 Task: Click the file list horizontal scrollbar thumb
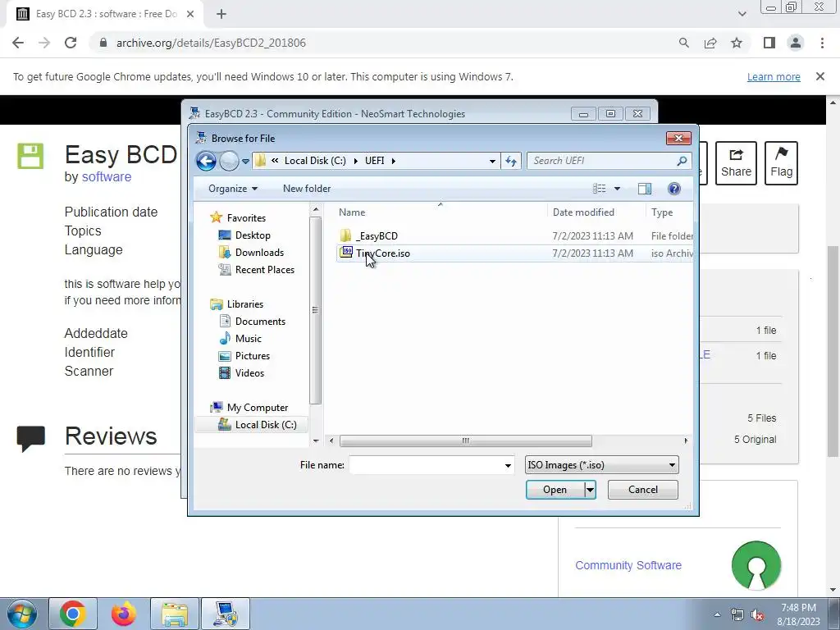tap(466, 441)
